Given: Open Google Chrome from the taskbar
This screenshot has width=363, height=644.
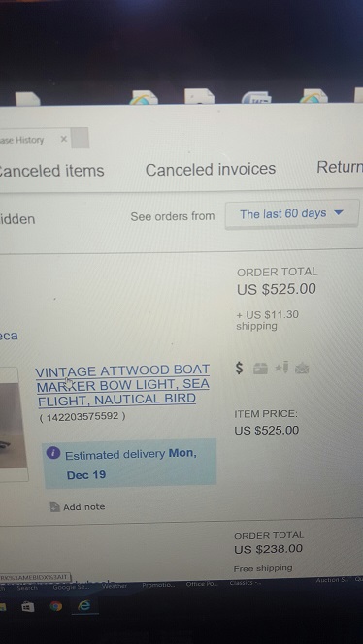Looking at the screenshot, I should click(x=56, y=606).
